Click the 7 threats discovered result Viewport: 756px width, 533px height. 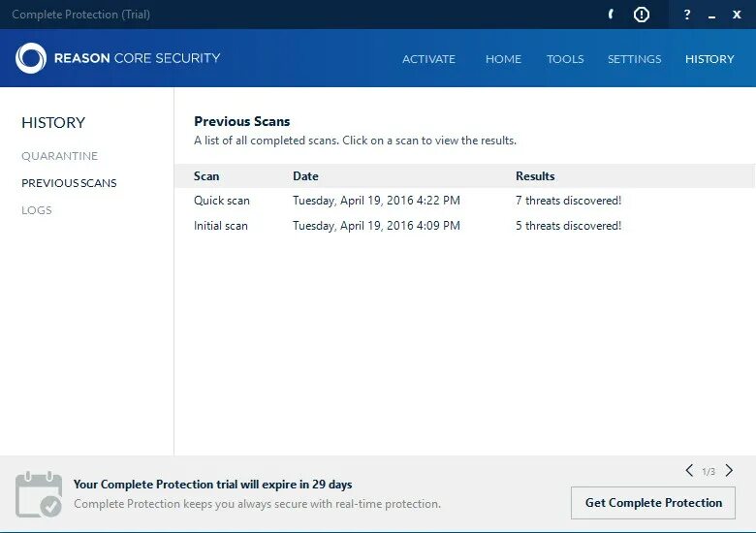coord(568,201)
